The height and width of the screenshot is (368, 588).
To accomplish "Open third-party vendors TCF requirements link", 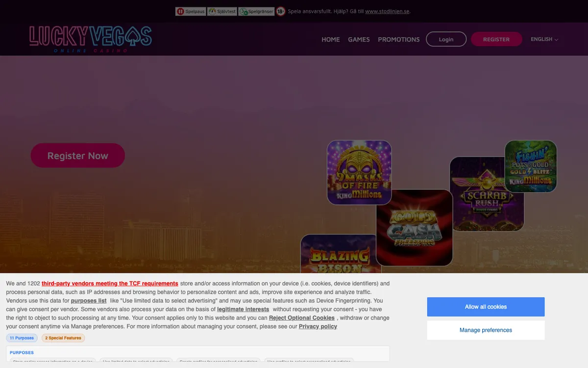I will coord(110,284).
